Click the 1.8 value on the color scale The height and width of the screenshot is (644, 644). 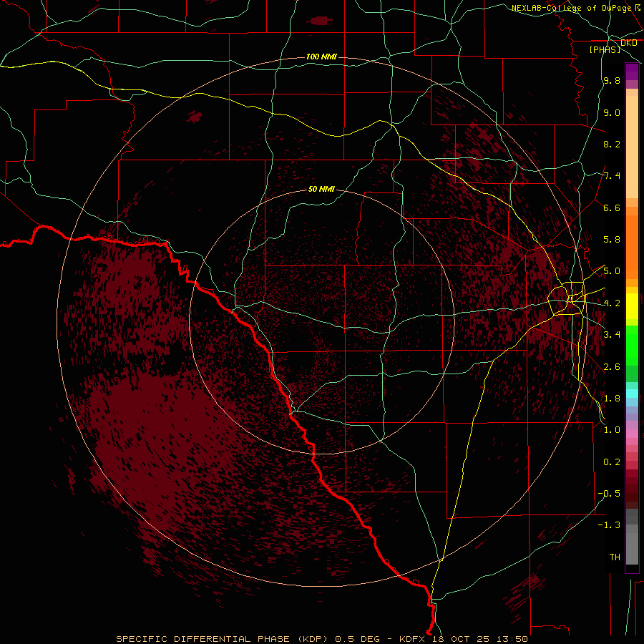point(612,399)
